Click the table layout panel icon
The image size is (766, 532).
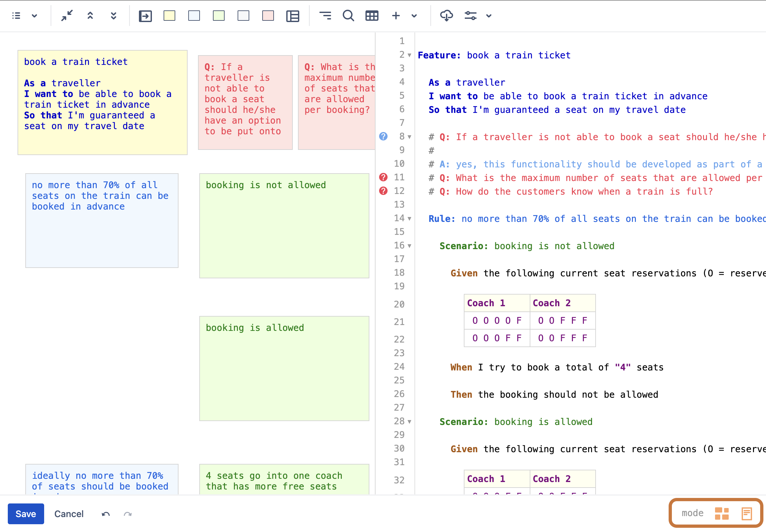pos(293,16)
